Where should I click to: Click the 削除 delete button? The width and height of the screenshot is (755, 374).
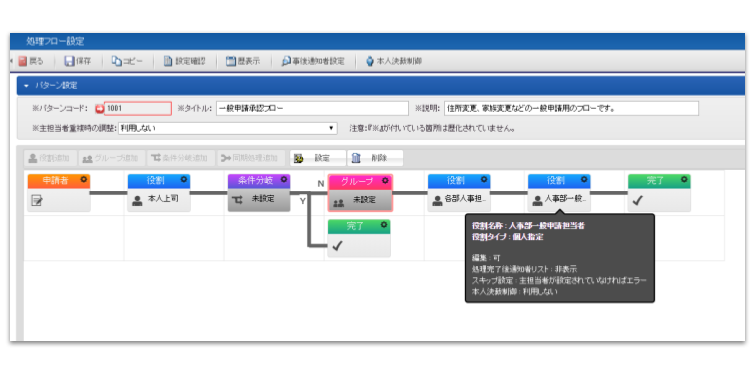tap(375, 158)
